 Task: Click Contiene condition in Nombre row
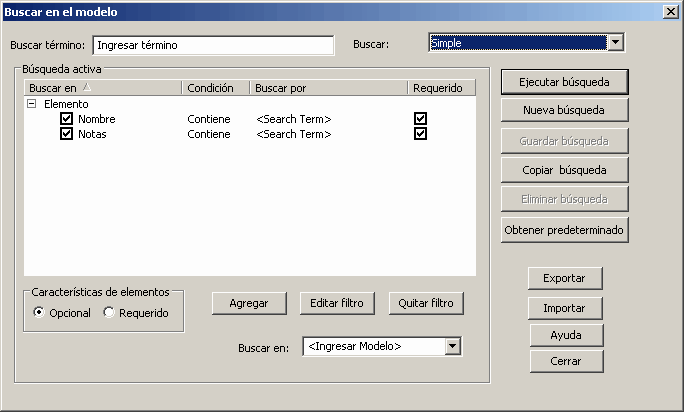(209, 119)
